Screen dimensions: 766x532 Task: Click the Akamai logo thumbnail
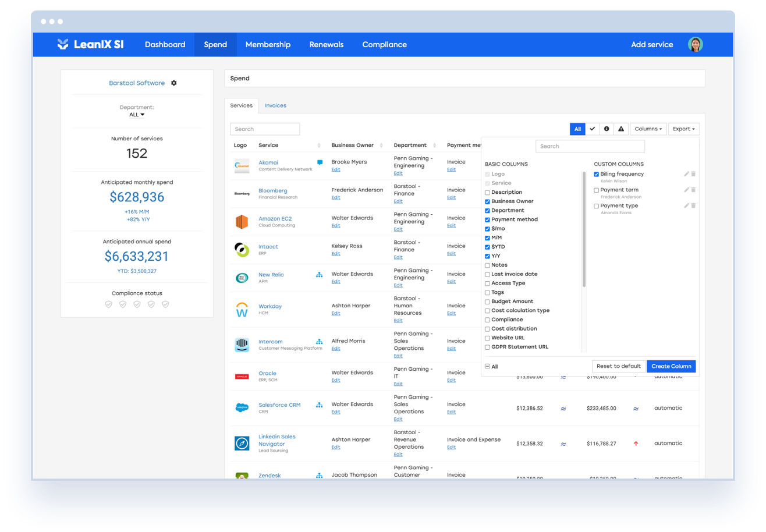[x=242, y=166]
